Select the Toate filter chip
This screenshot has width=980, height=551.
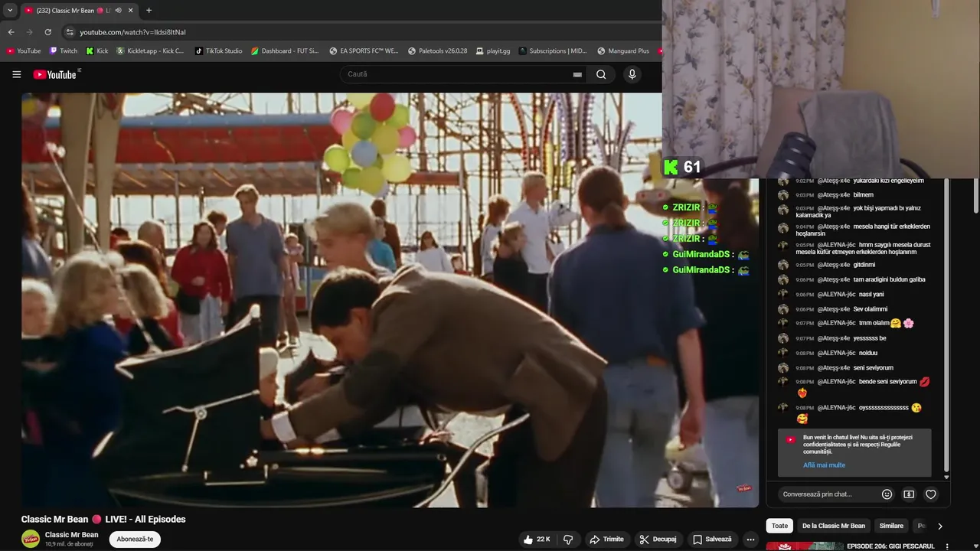click(x=779, y=526)
